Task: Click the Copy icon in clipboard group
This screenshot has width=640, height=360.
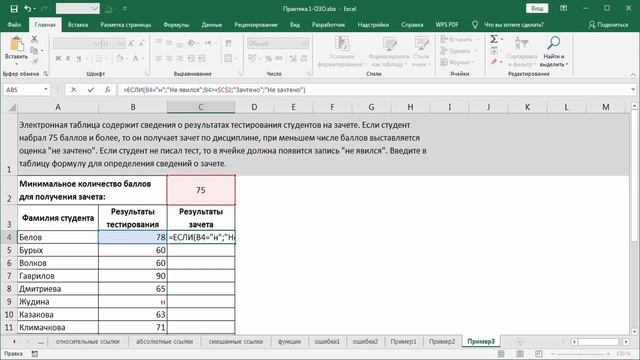Action: tap(34, 51)
